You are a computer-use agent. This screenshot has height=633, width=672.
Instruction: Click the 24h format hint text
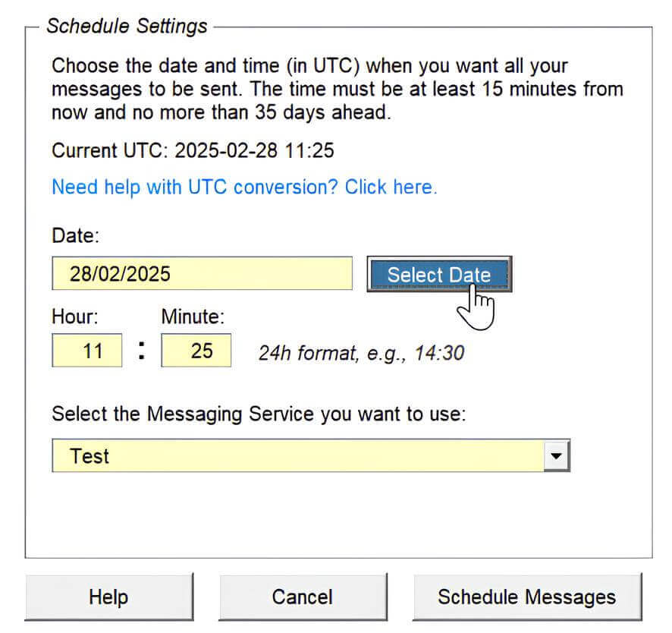click(361, 353)
